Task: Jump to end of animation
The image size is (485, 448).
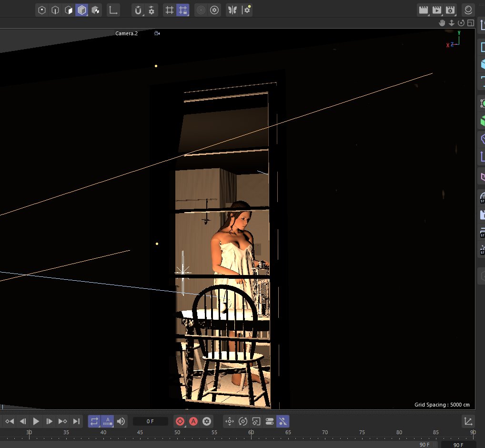Action: pos(76,421)
